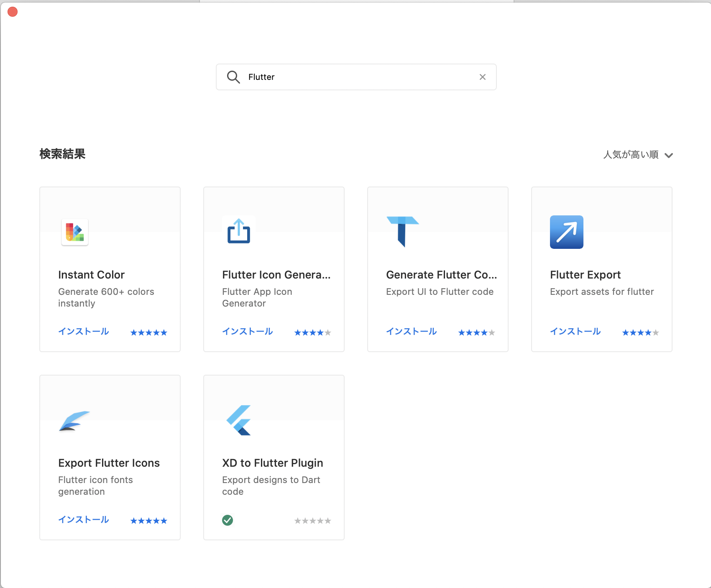Screen dimensions: 711x588
Task: Click the search magnifier icon
Action: tap(233, 77)
